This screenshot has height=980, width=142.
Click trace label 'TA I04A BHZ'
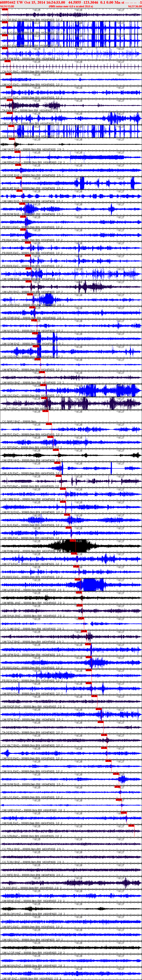[x=10, y=110]
